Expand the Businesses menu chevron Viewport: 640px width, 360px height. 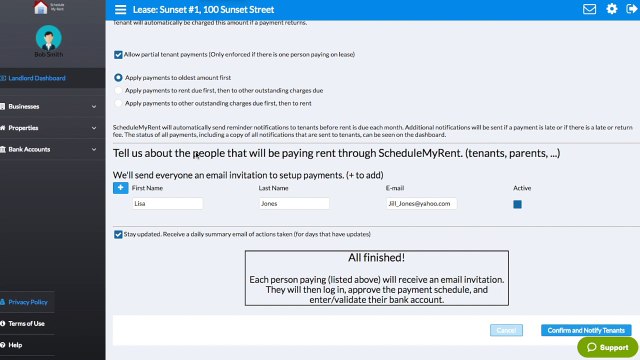coord(94,107)
